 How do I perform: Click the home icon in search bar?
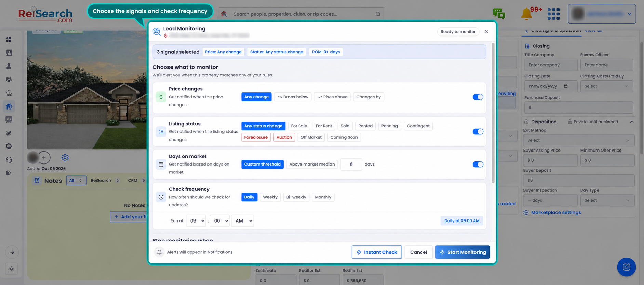click(224, 14)
